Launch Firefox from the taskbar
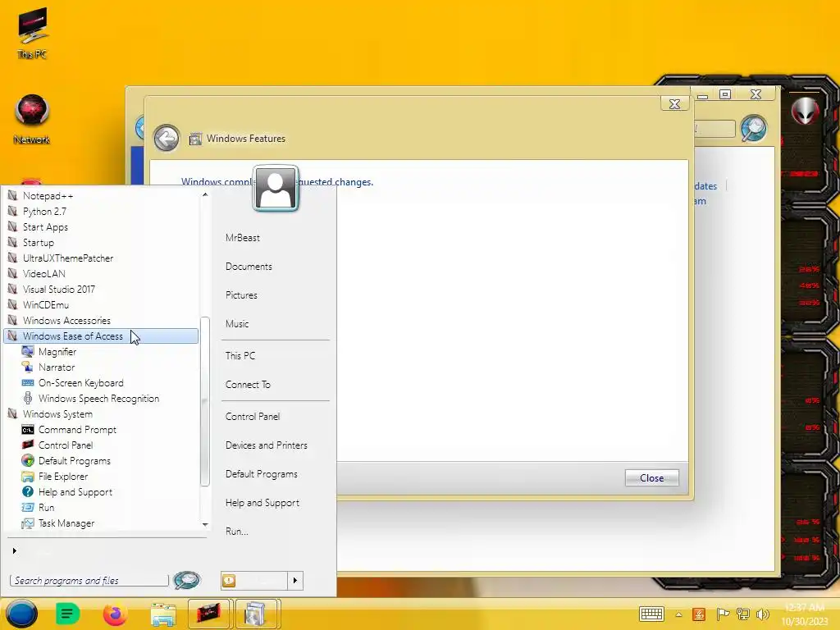 click(115, 614)
